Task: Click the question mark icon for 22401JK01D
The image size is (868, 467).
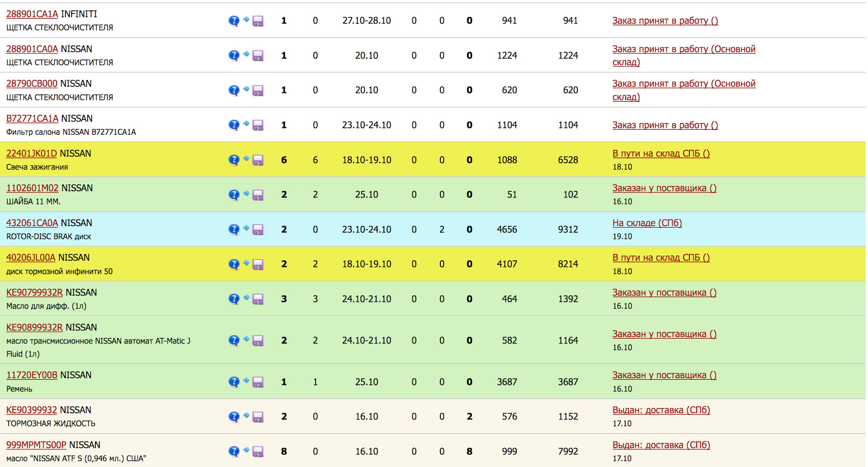Action: click(234, 160)
